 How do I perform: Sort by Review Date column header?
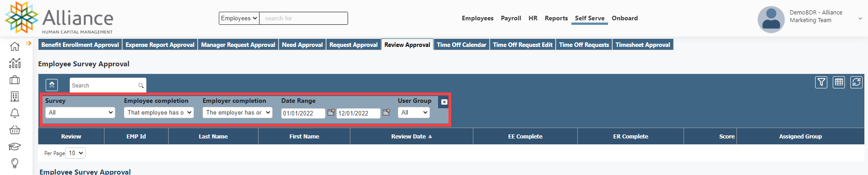tap(411, 136)
